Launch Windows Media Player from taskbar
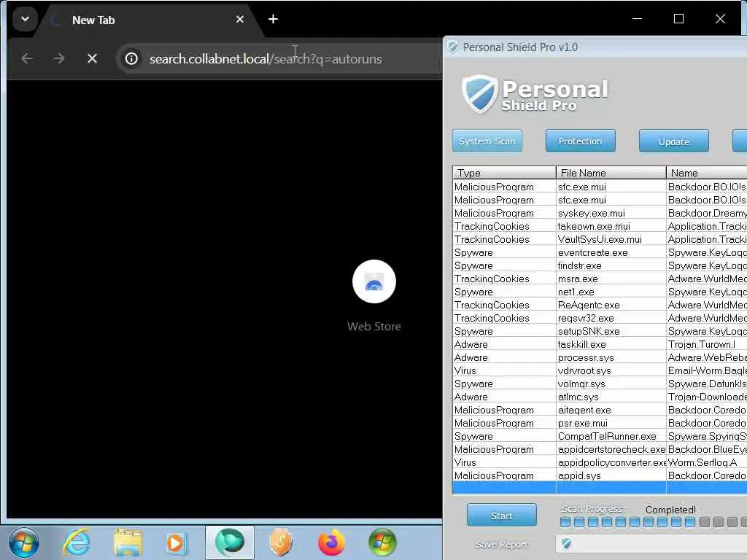This screenshot has height=560, width=747. (x=176, y=542)
